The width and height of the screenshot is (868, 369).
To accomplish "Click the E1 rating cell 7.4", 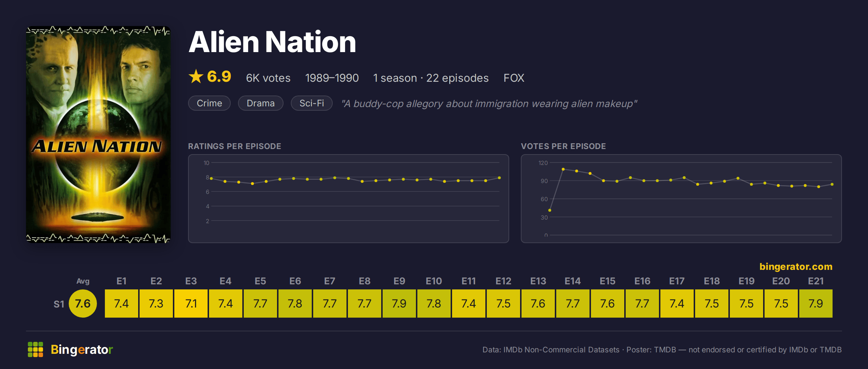I will 122,304.
